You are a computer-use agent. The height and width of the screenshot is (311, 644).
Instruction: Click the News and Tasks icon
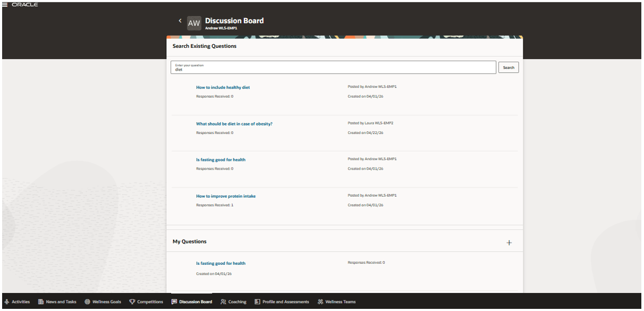41,301
